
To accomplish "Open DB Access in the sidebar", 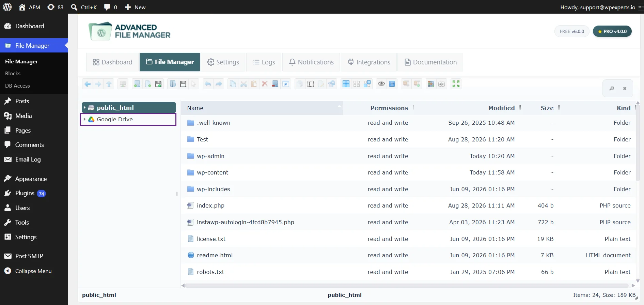I will point(17,86).
